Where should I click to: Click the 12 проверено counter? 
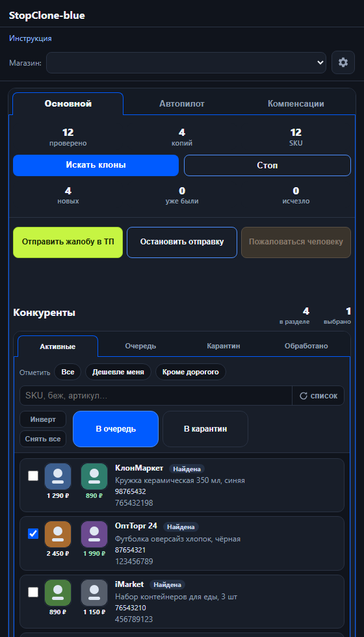[68, 137]
